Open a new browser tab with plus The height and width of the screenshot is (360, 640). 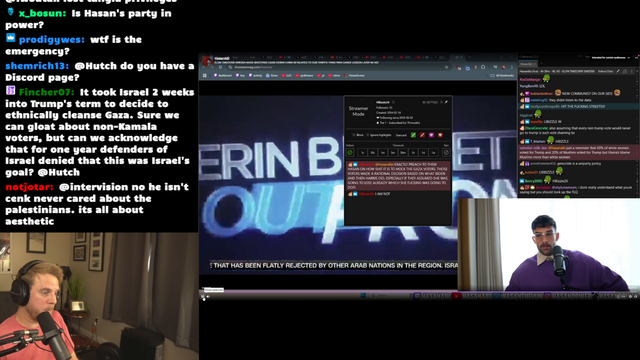469,58
